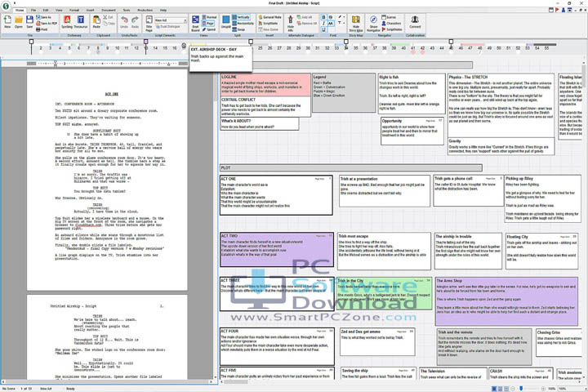The height and width of the screenshot is (392, 588).
Task: Open the Production ribbon tab
Action: [145, 10]
